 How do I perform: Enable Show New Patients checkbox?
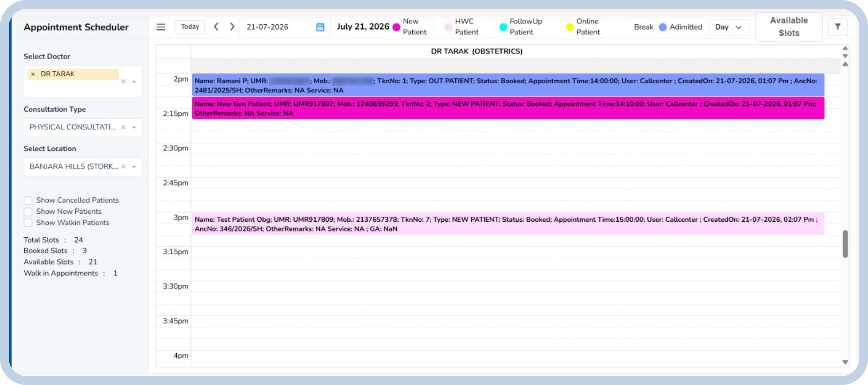[x=28, y=212]
